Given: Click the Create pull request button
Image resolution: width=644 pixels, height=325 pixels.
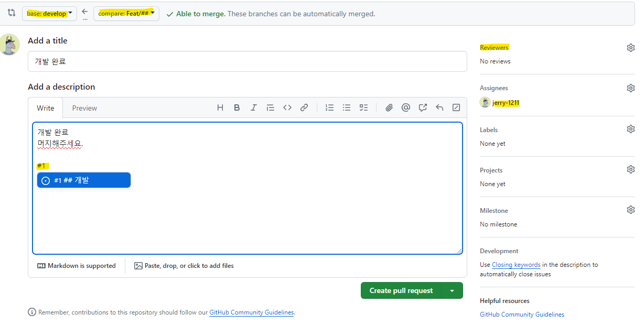Looking at the screenshot, I should point(401,290).
